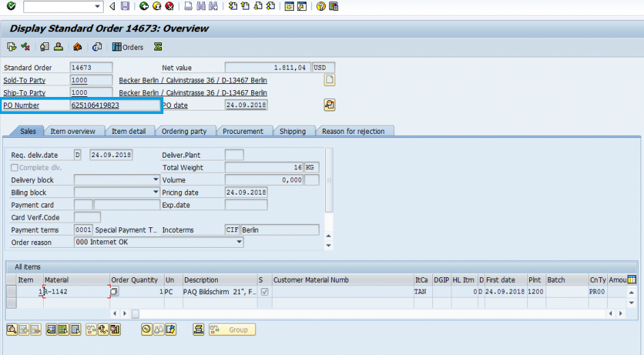644x355 pixels.
Task: Click the Status overview check-cross icon
Action: click(x=25, y=47)
